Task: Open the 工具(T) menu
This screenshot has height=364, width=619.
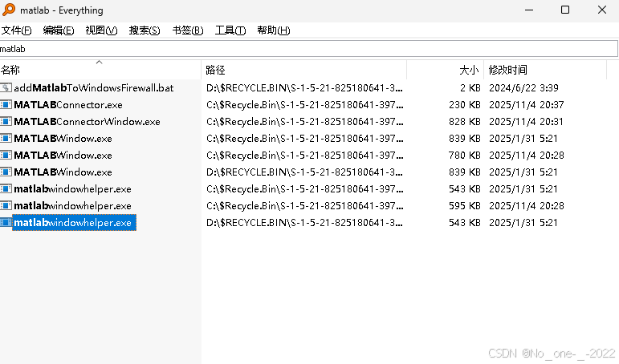Action: point(230,30)
